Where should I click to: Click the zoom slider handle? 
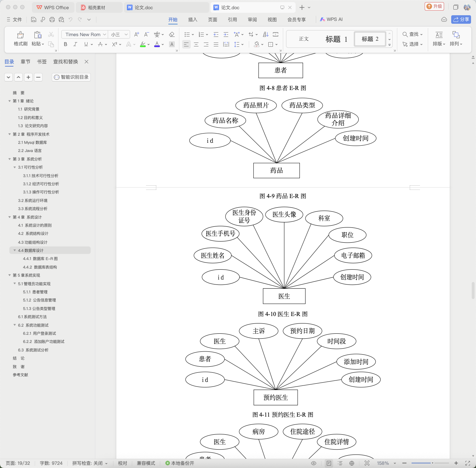click(x=432, y=463)
